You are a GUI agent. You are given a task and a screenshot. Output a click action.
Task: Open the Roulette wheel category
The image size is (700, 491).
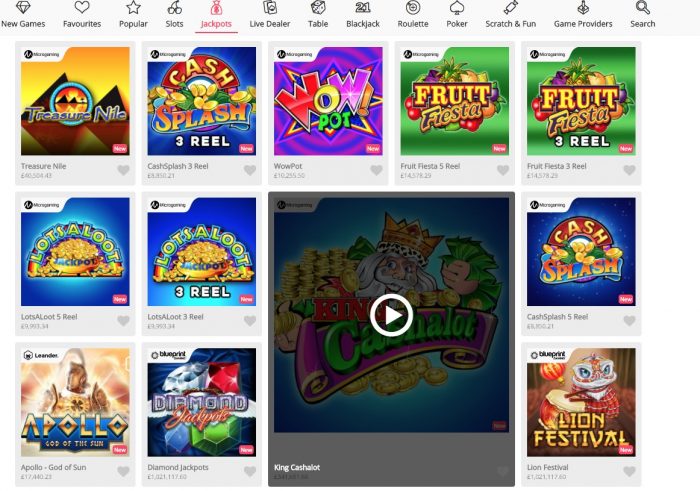tap(413, 15)
